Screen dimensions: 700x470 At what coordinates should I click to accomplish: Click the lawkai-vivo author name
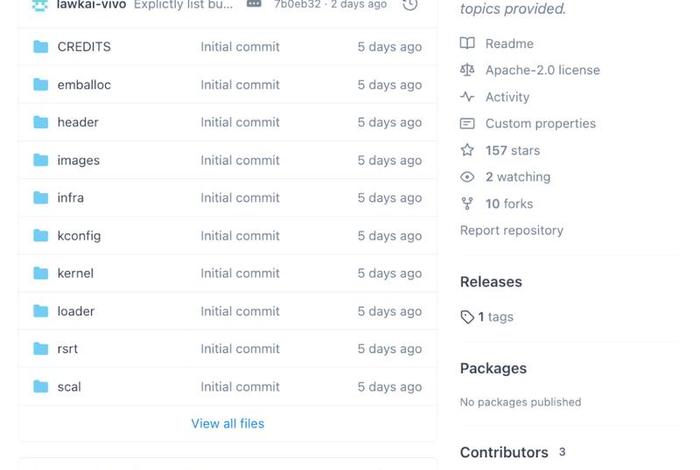pyautogui.click(x=91, y=5)
